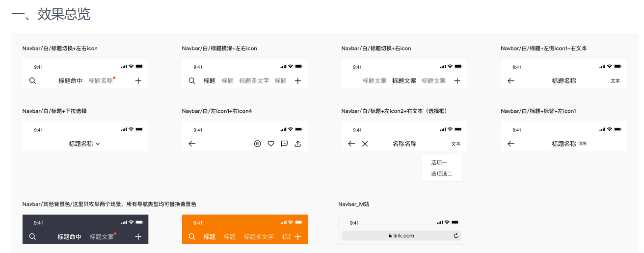Viewport: 644px width, 253px height.
Task: Click Navbar/其他背景色 section label
Action: [x=109, y=204]
